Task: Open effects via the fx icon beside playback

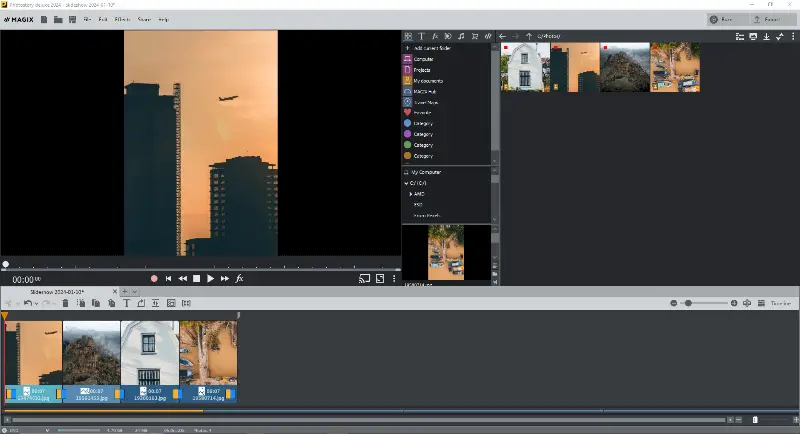Action: click(x=239, y=278)
